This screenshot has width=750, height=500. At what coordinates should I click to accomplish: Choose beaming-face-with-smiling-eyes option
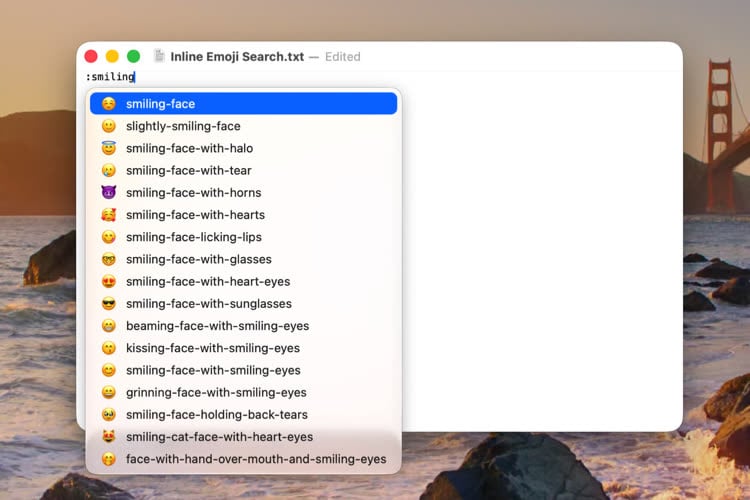(x=243, y=326)
